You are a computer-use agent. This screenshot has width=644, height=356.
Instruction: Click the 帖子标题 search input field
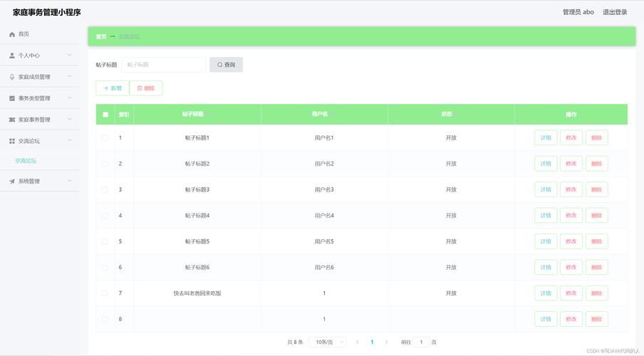coord(163,65)
